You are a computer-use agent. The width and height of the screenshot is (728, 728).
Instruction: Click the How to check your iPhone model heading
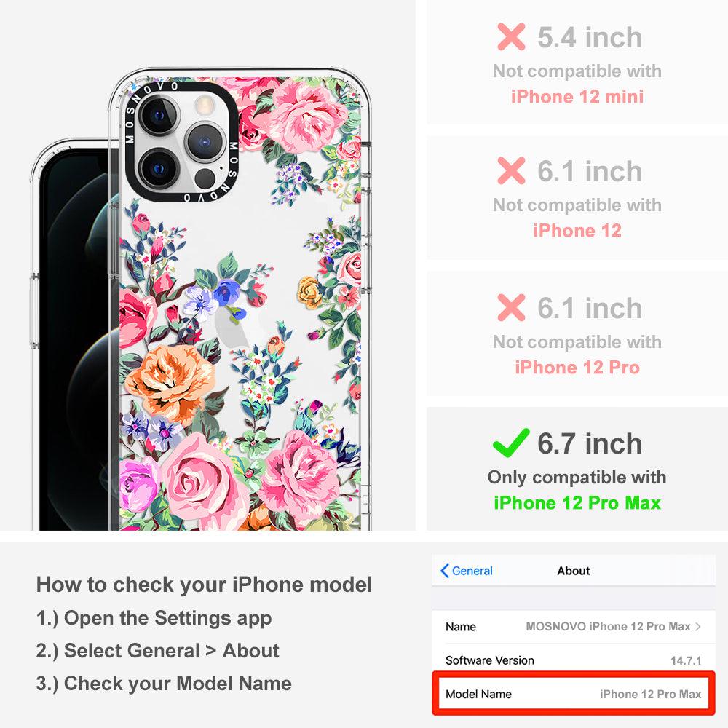pyautogui.click(x=205, y=585)
